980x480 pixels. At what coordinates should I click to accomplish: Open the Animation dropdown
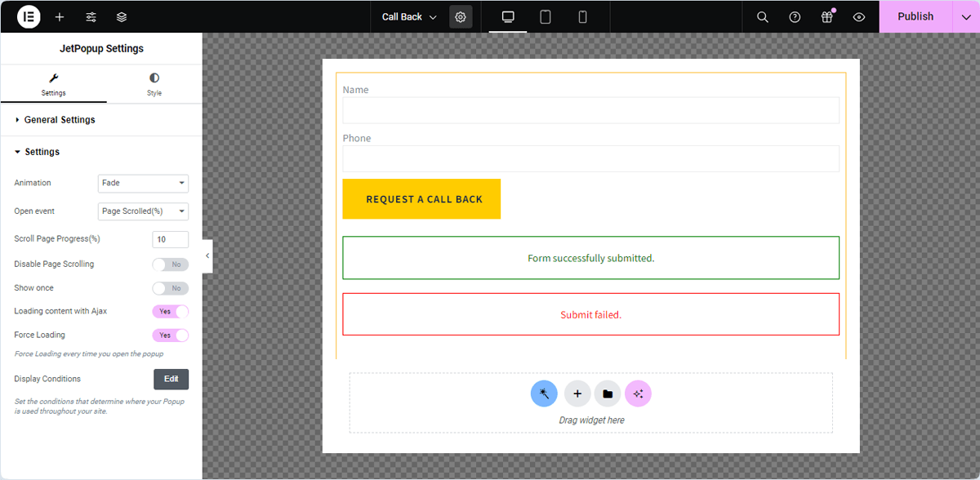click(x=143, y=183)
